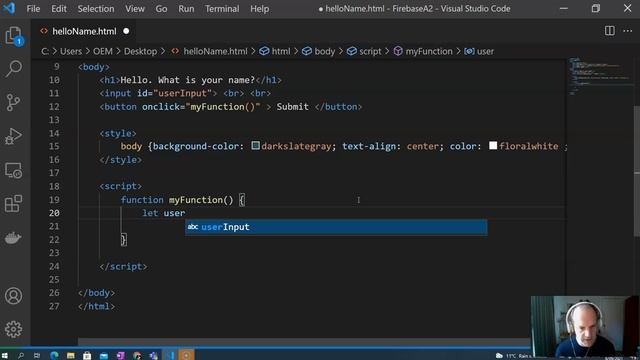Open the Manage gear menu

pos(13,329)
